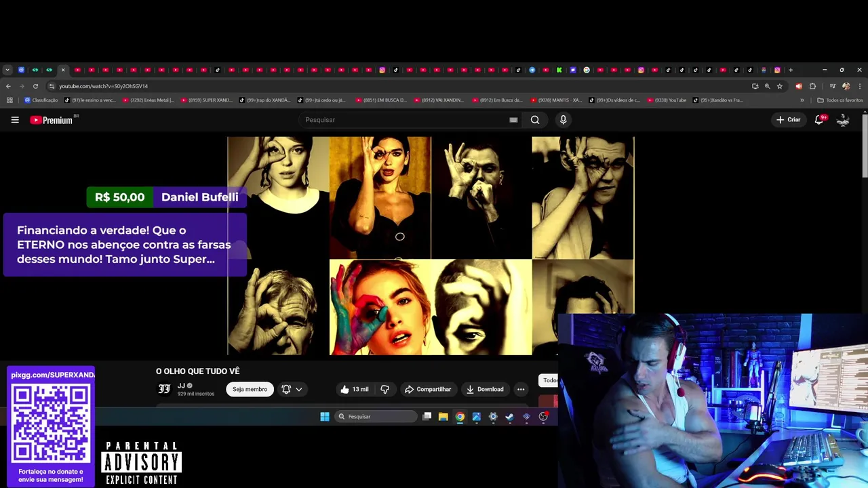Image resolution: width=868 pixels, height=488 pixels.
Task: Open Steam from the taskbar
Action: 509,417
